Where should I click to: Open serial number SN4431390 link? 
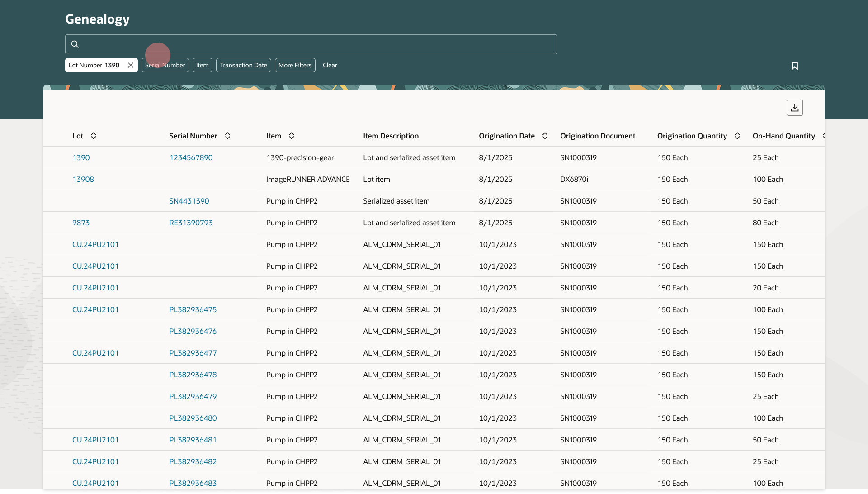189,201
